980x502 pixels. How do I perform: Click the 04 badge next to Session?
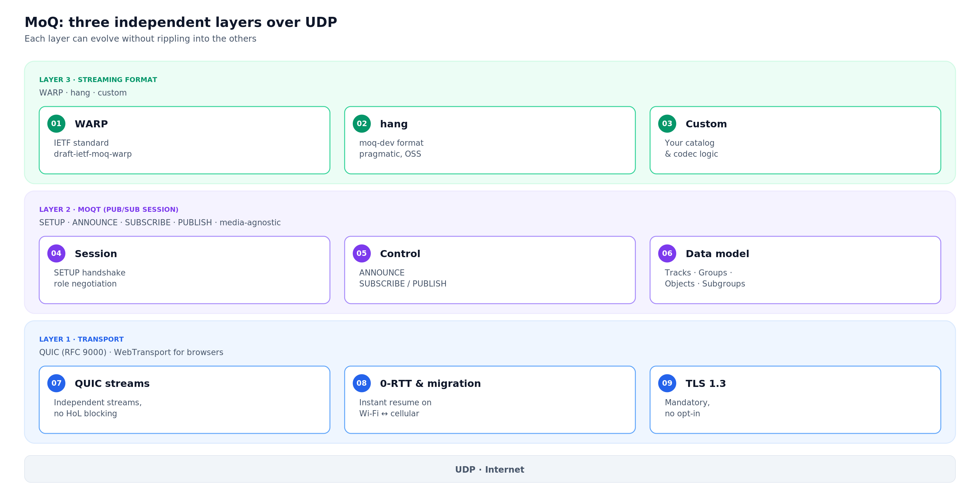pyautogui.click(x=56, y=253)
